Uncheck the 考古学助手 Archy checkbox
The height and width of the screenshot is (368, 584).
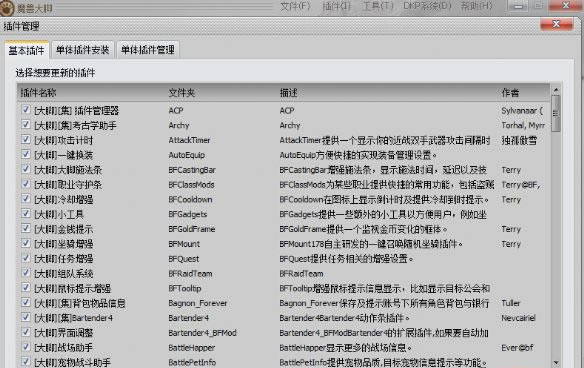coord(25,124)
